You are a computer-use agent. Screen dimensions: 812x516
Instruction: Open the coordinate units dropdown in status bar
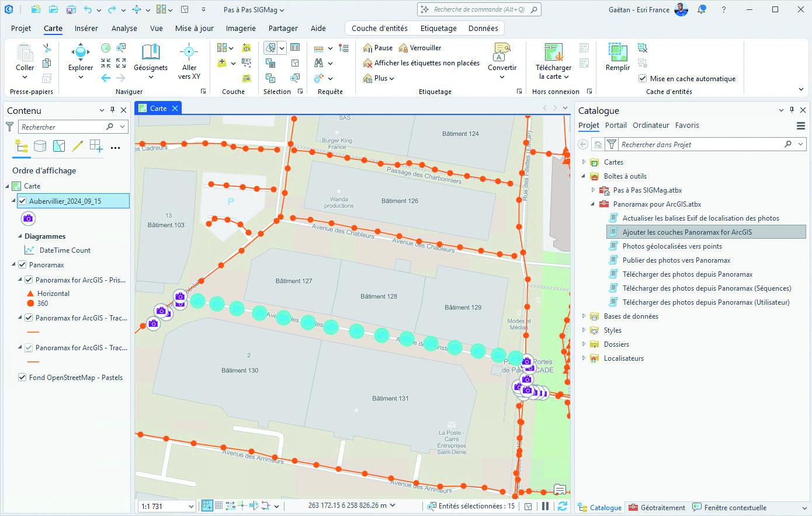393,505
